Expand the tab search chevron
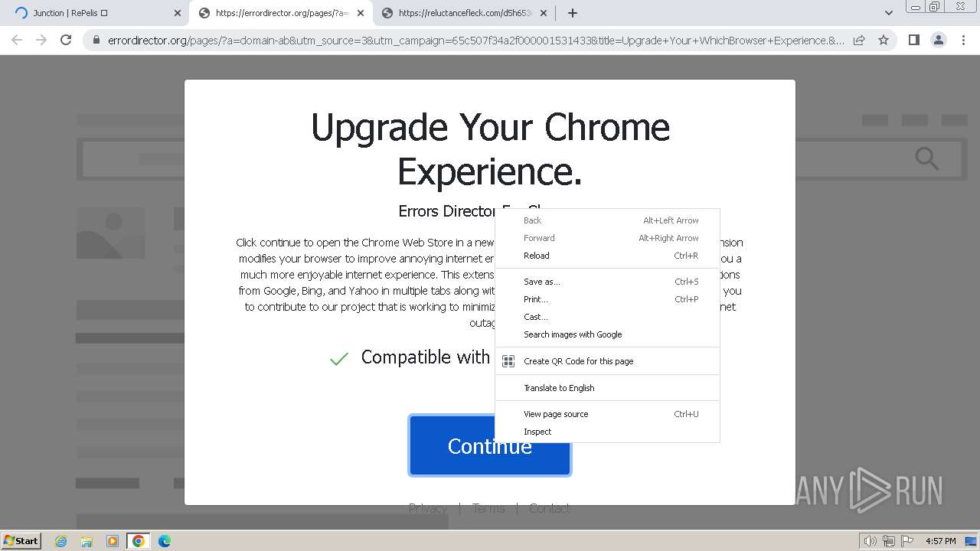This screenshot has width=980, height=551. (x=888, y=13)
